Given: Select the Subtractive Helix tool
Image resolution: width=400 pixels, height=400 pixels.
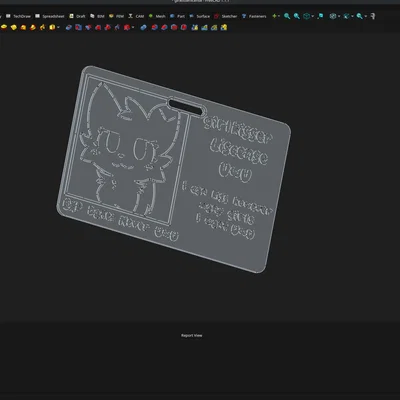Looking at the screenshot, I should point(117,27).
